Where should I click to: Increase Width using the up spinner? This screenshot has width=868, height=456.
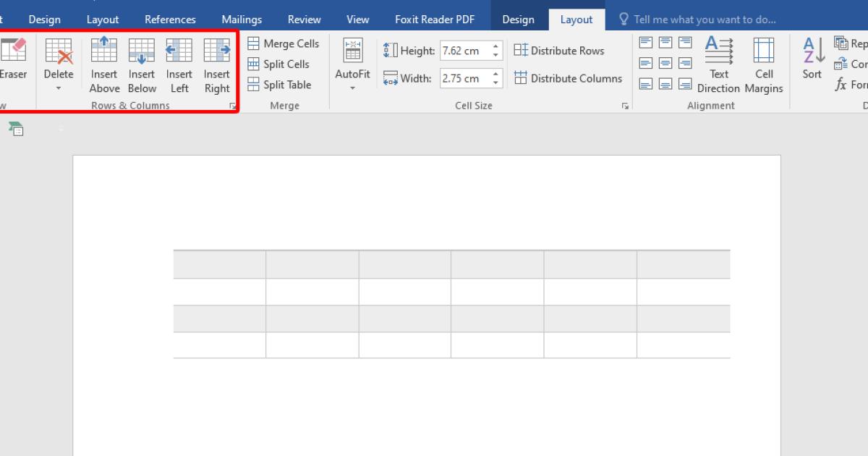click(496, 74)
